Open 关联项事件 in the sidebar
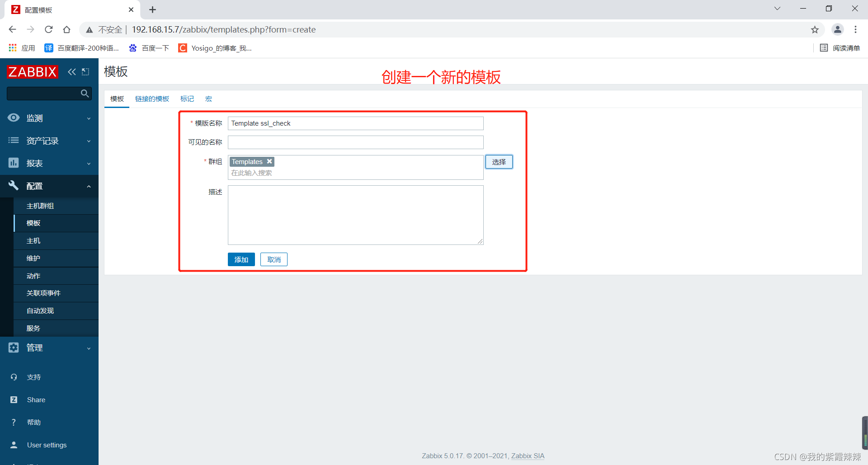The image size is (868, 465). (56, 293)
